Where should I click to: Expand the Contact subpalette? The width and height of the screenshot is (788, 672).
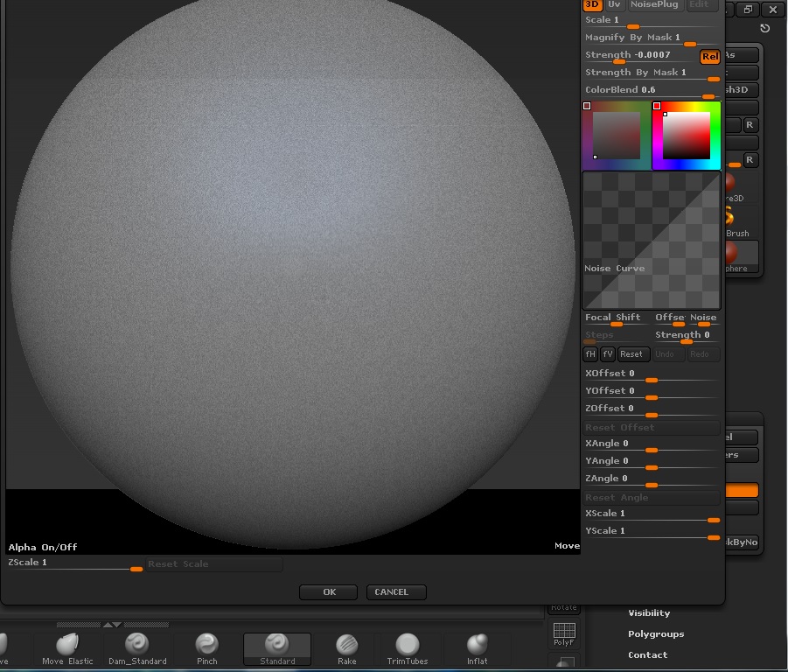pyautogui.click(x=647, y=654)
